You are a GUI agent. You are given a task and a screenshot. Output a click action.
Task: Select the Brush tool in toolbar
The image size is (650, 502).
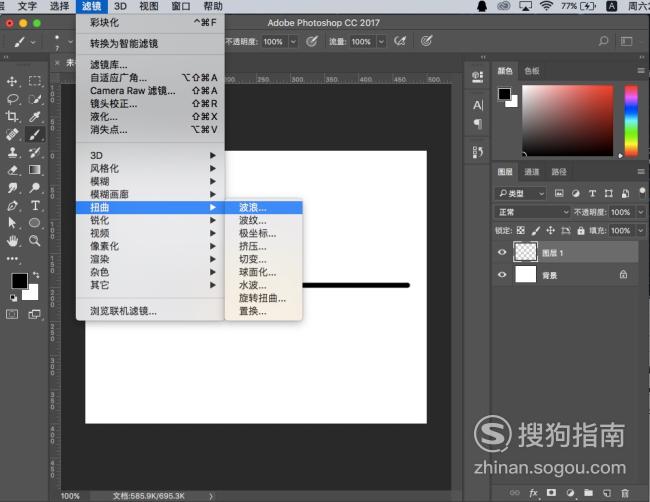pos(34,134)
